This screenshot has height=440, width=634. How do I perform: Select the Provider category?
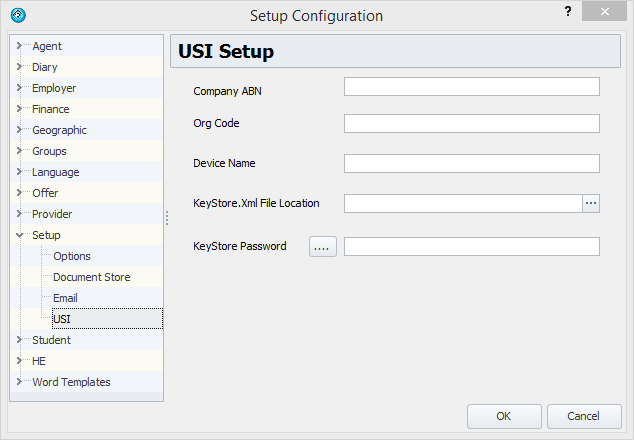pyautogui.click(x=52, y=214)
